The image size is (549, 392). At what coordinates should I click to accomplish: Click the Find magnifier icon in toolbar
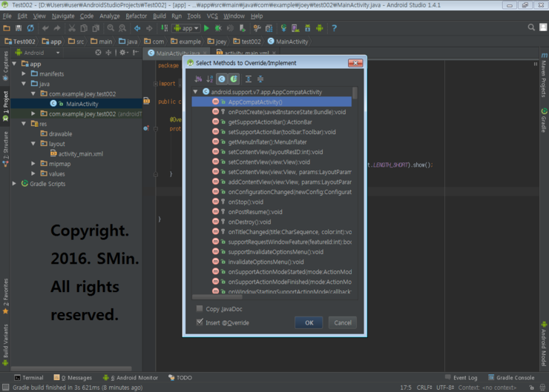(x=111, y=28)
